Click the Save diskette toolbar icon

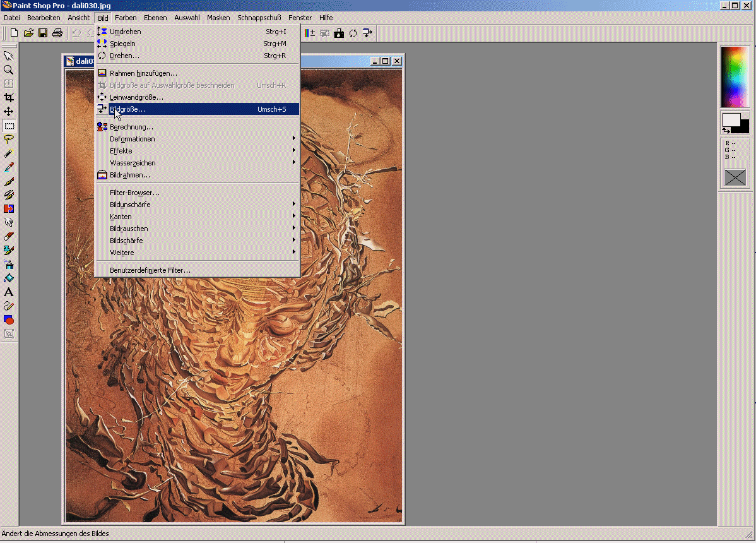coord(43,33)
